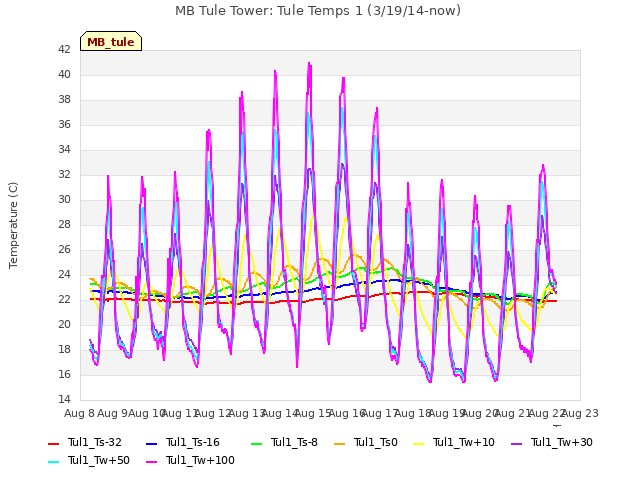
Task: Select the Tul1_Ts-16 legend label
Action: point(193,442)
